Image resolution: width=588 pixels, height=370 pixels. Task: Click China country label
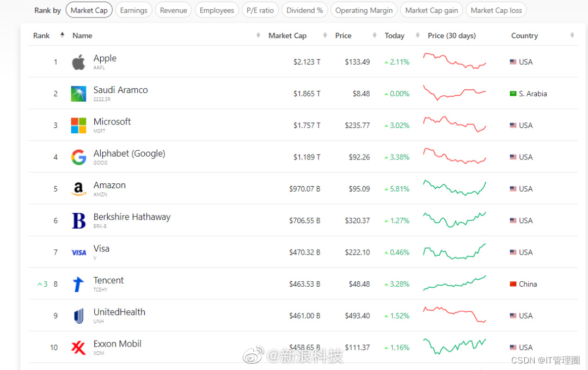[x=528, y=284]
